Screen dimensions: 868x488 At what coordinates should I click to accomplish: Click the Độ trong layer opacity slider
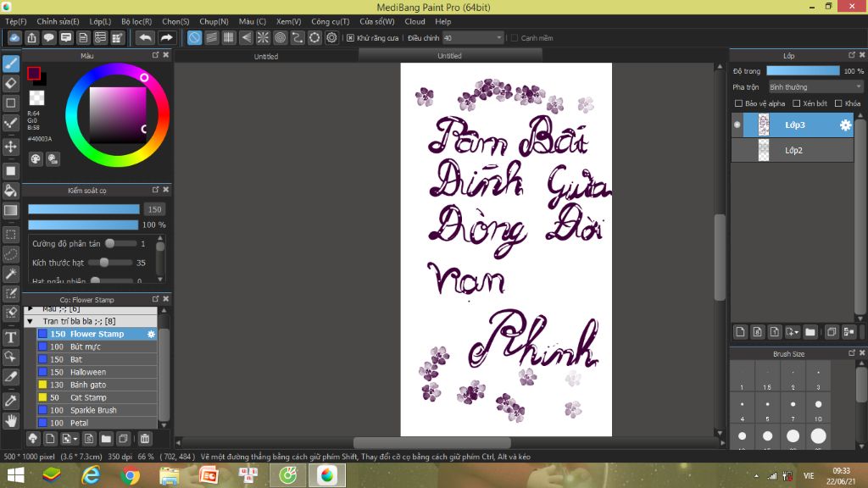[x=803, y=71]
